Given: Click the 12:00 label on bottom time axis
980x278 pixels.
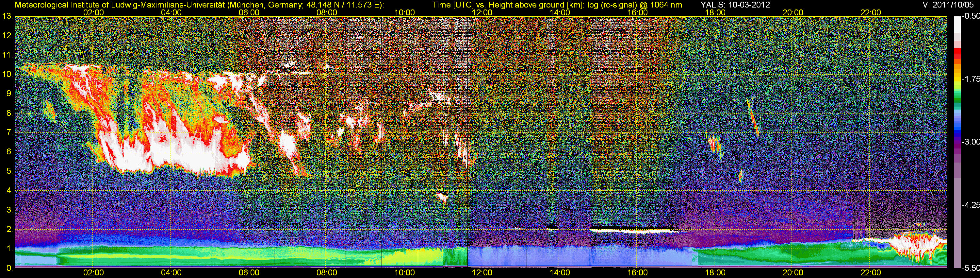Looking at the screenshot, I should [x=482, y=273].
